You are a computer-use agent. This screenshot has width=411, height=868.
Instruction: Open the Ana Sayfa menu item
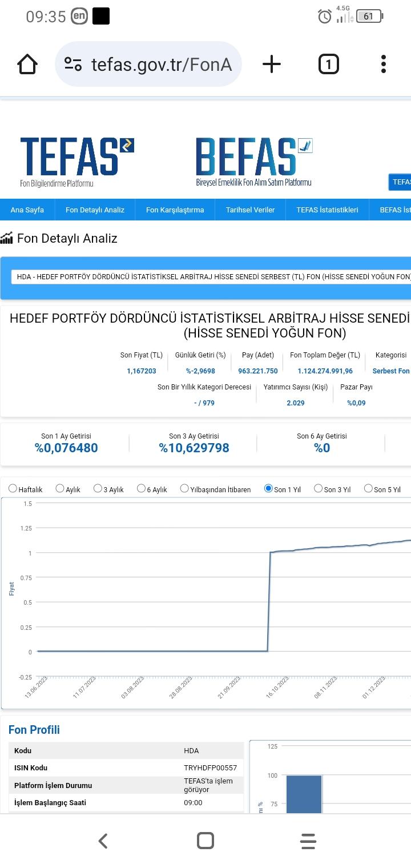27,210
